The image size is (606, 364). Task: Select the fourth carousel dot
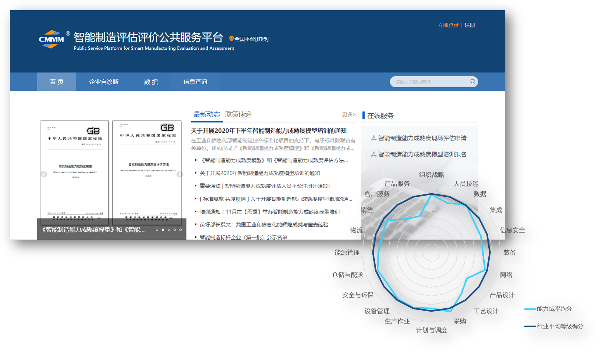[175, 230]
